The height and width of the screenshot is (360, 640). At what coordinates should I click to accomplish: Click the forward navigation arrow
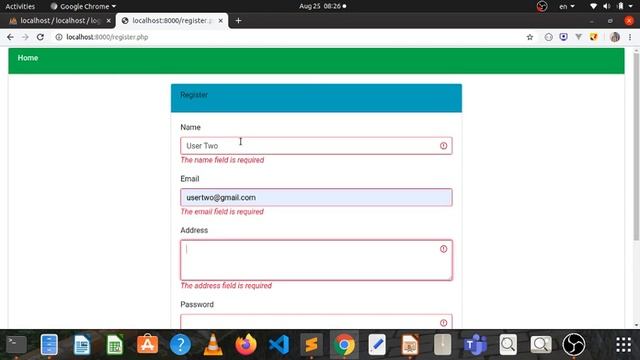25,37
